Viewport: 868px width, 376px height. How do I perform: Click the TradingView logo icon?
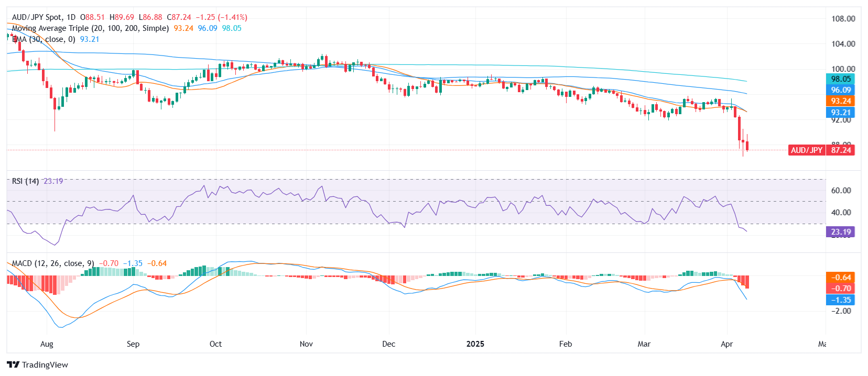(13, 364)
